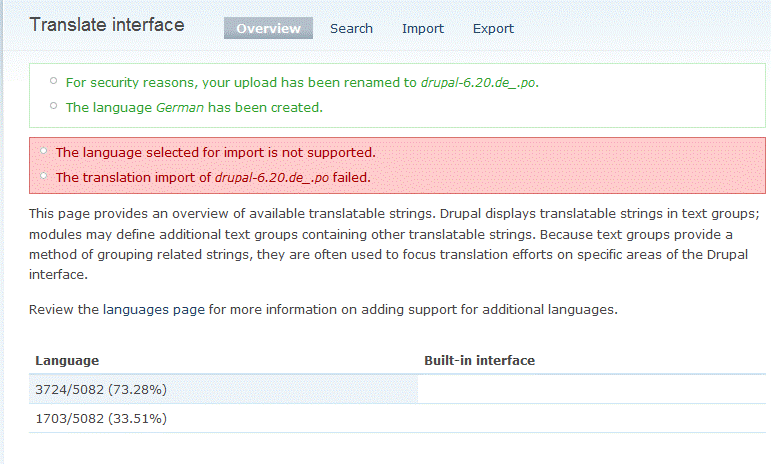Screen dimensions: 771x464
Task: Switch to the Overview tab
Action: point(268,28)
